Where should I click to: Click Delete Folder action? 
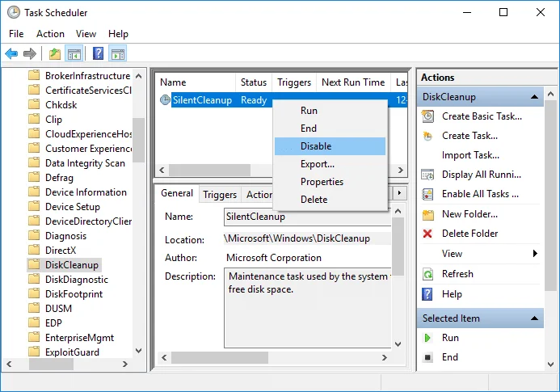[469, 234]
